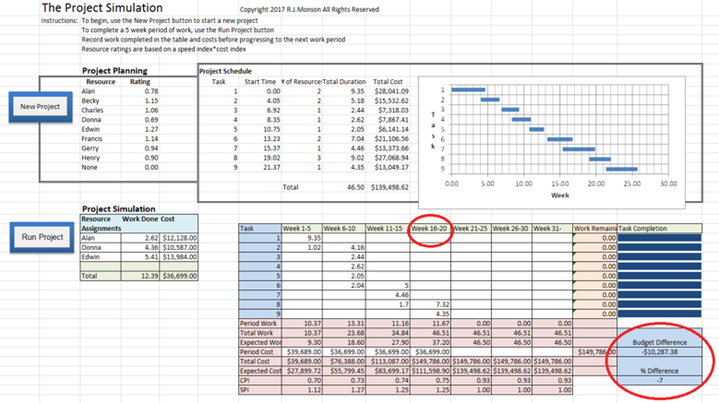
Task: Select Period Work row label
Action: (260, 323)
